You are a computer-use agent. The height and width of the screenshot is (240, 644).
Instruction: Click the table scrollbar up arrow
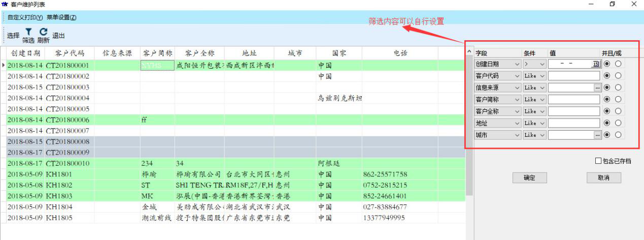[x=469, y=52]
